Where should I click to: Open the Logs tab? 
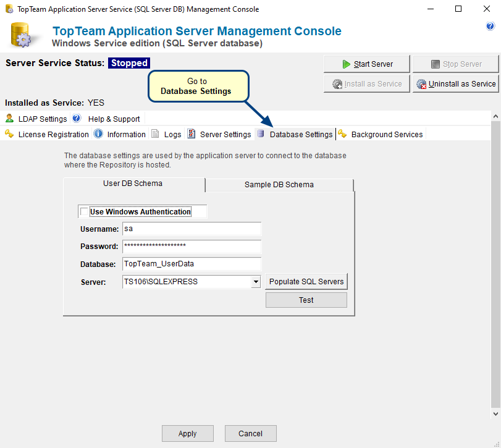click(x=166, y=134)
